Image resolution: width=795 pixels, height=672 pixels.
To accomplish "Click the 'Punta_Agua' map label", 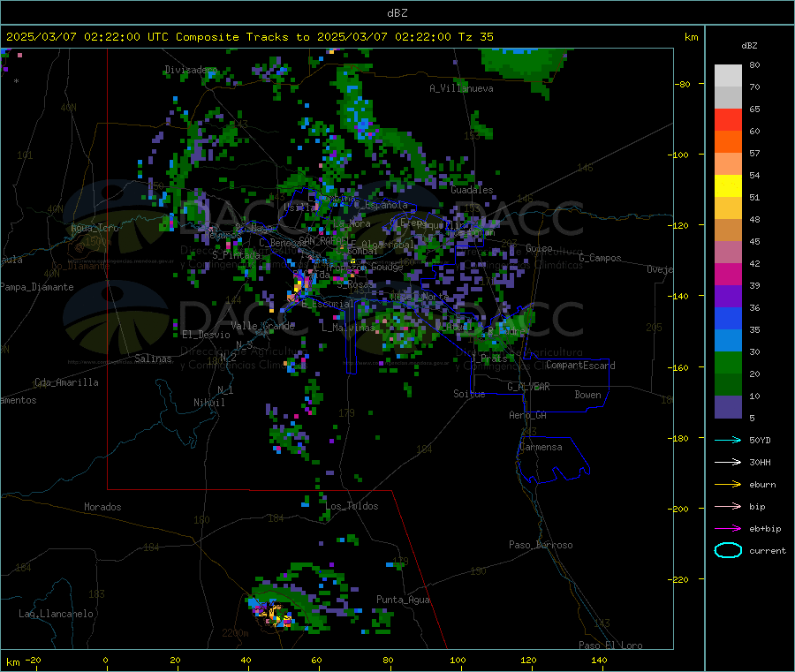I will (x=403, y=600).
